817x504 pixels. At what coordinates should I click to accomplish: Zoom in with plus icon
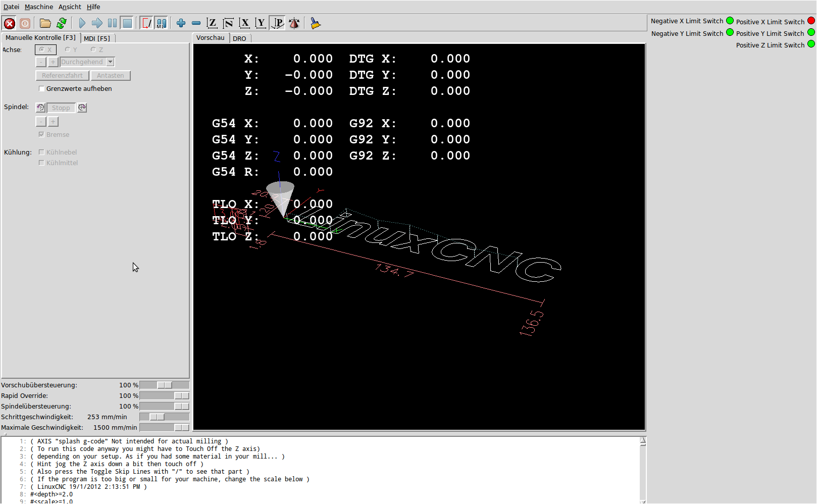[x=181, y=23]
